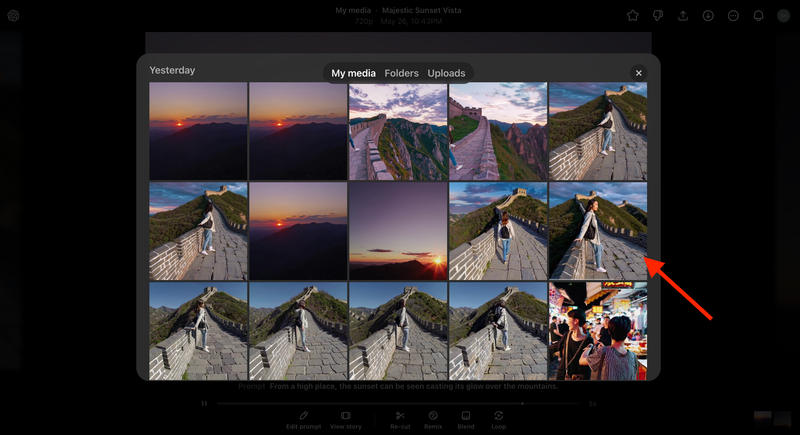Click the Blend button
Viewport: 800px width, 435px height.
pyautogui.click(x=466, y=420)
